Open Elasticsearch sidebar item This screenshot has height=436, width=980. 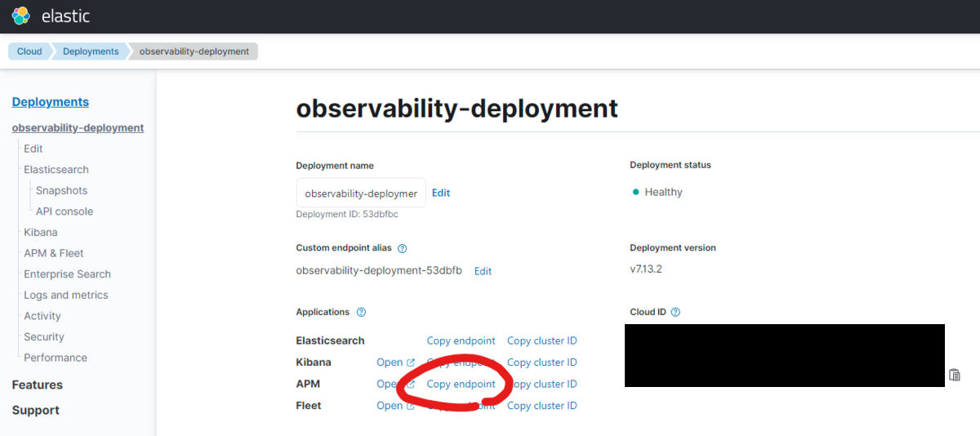(56, 170)
